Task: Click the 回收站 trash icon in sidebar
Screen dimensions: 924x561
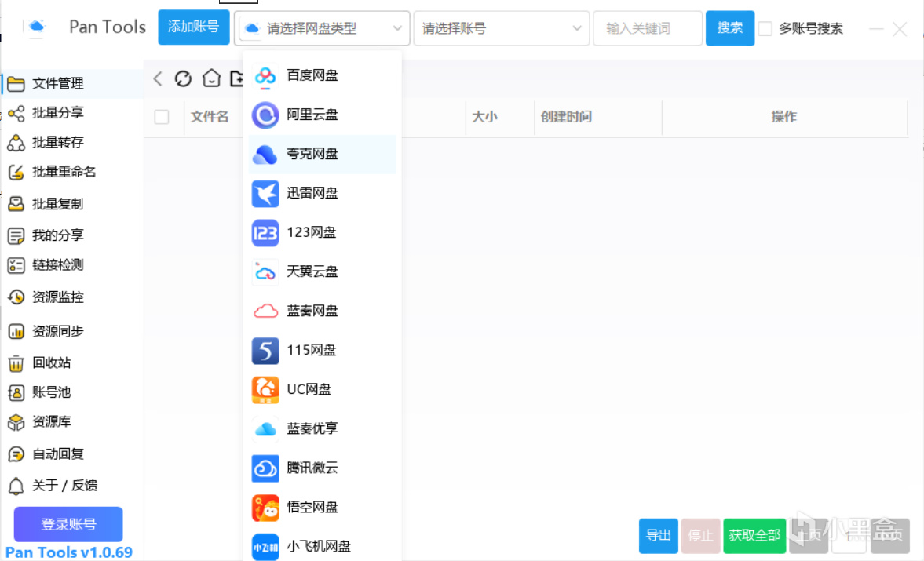Action: click(x=16, y=363)
